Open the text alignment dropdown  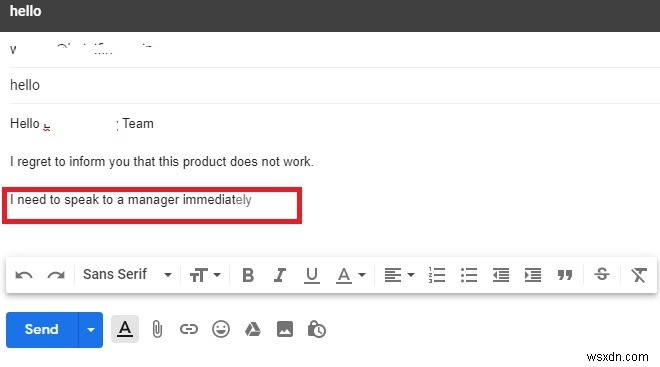coord(399,275)
